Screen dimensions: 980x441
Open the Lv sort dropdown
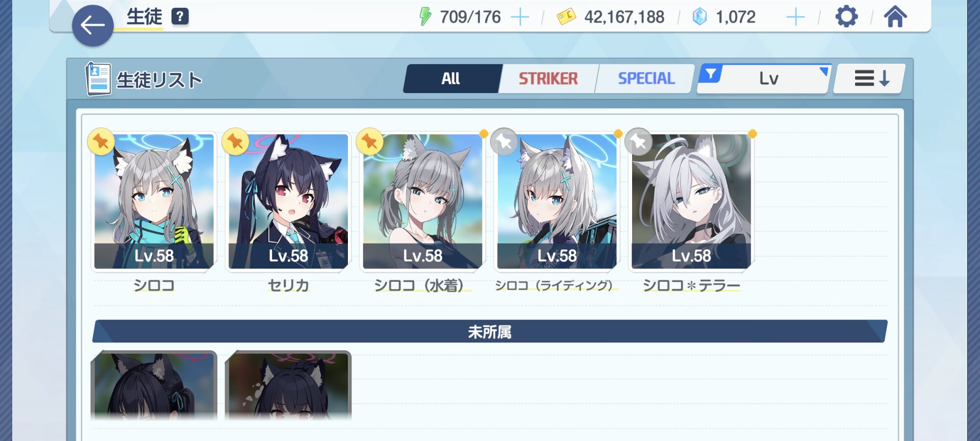click(769, 78)
